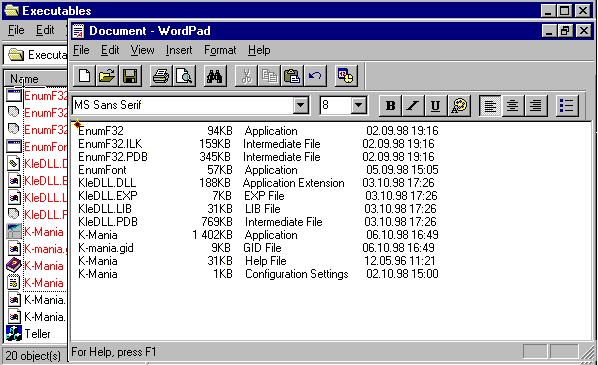
Task: Select Teller icon in Executables window
Action: coord(14,334)
